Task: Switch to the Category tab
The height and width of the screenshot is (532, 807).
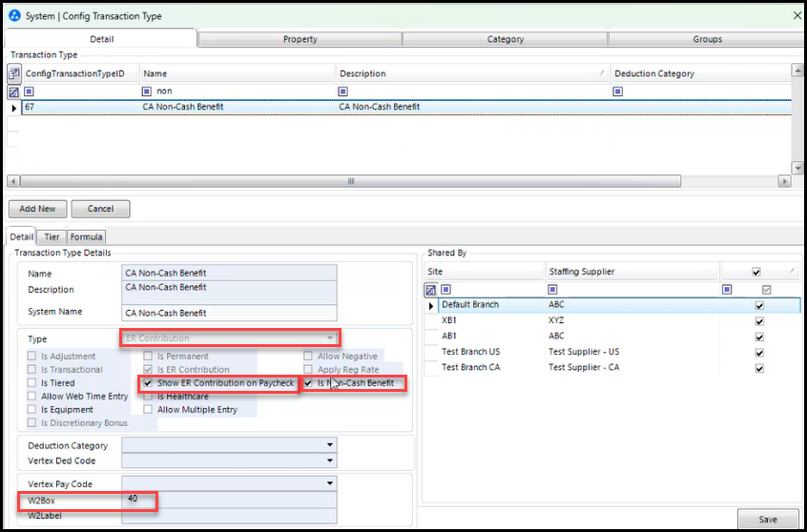Action: [x=505, y=39]
